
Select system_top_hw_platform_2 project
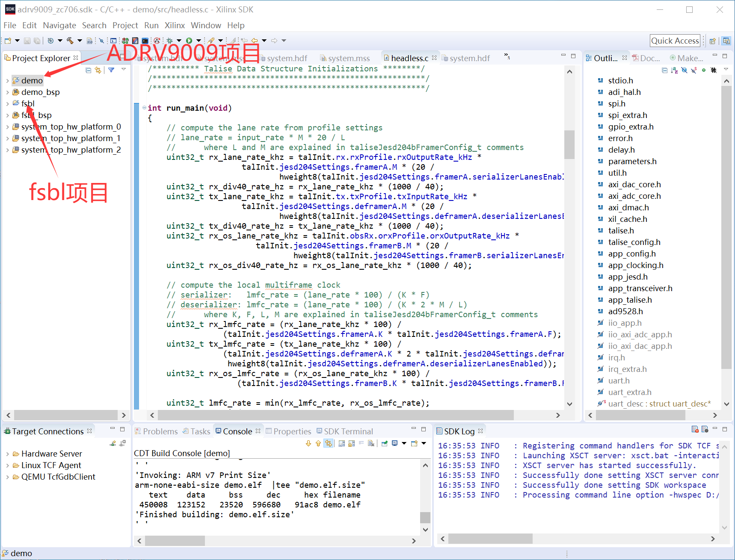click(71, 150)
